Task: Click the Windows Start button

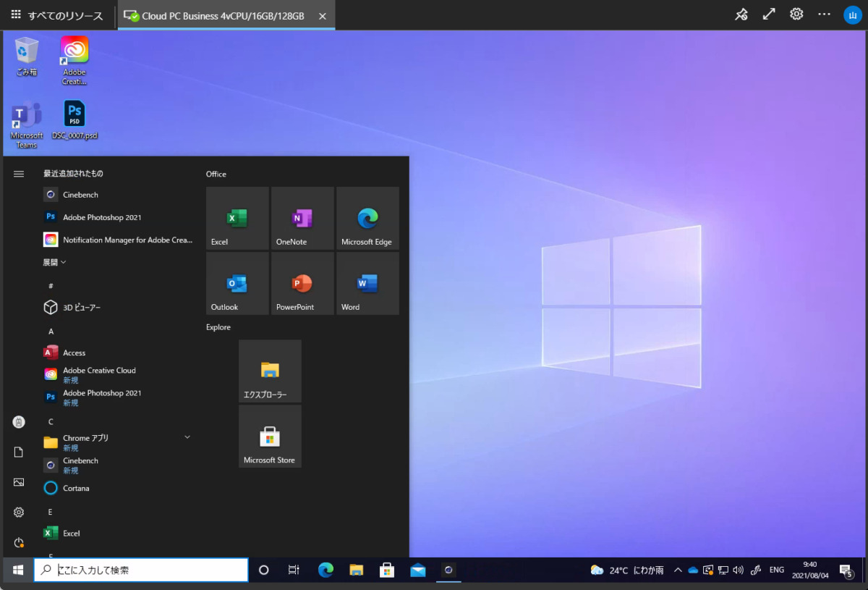Action: point(18,570)
